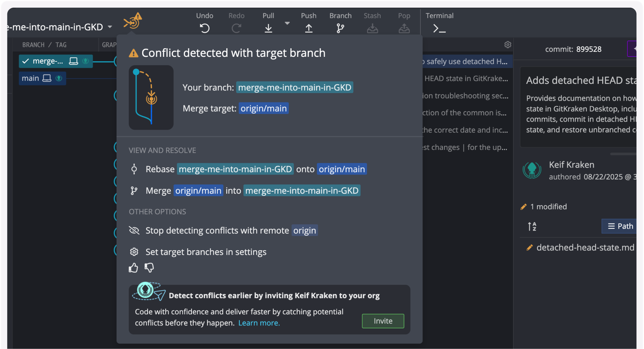The height and width of the screenshot is (349, 644).
Task: Toggle file sort order A-Z
Action: click(x=532, y=226)
